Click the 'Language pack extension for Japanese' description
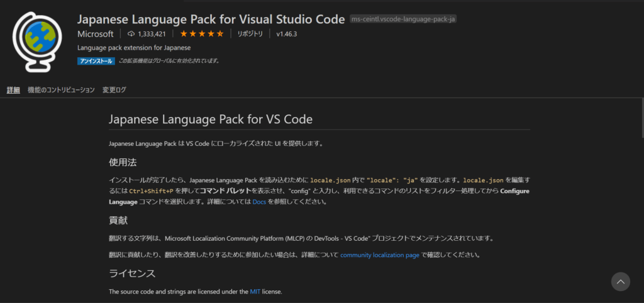Screen dimensions: 644x303 pyautogui.click(x=134, y=48)
